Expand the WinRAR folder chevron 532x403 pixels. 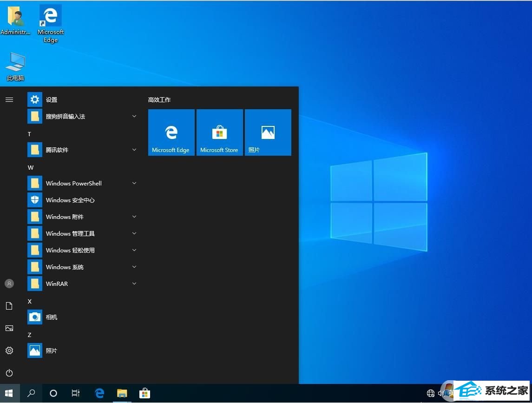(x=134, y=284)
